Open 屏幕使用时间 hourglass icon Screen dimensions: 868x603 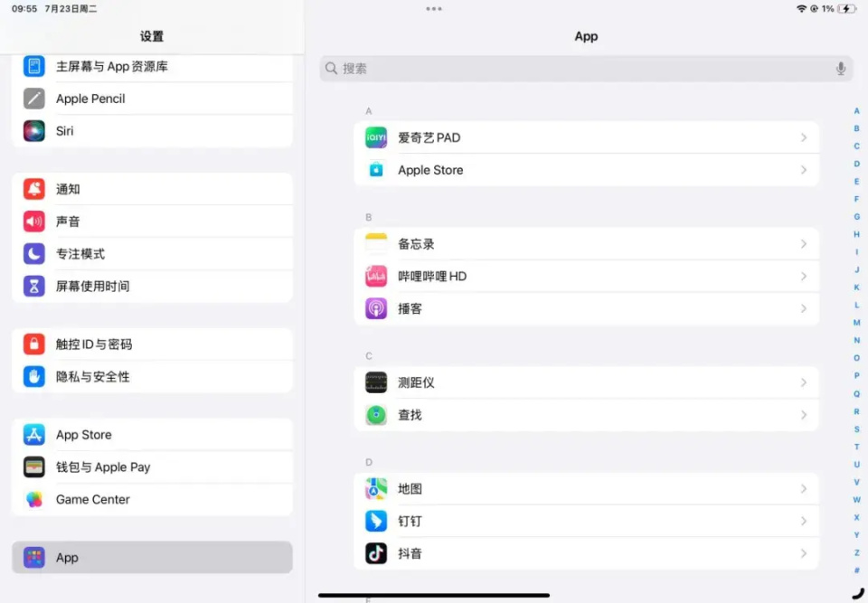[x=33, y=287]
